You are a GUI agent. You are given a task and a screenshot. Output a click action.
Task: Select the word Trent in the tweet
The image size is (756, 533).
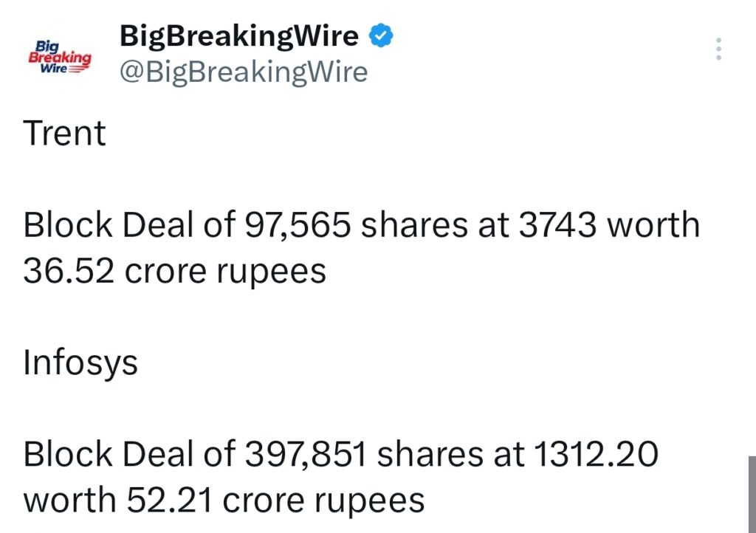tap(65, 133)
